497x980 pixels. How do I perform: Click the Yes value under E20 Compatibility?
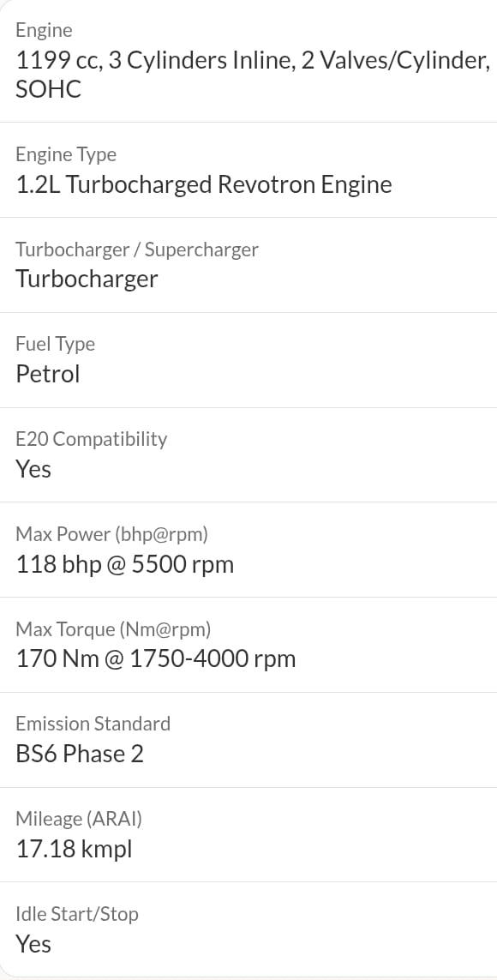(x=33, y=469)
